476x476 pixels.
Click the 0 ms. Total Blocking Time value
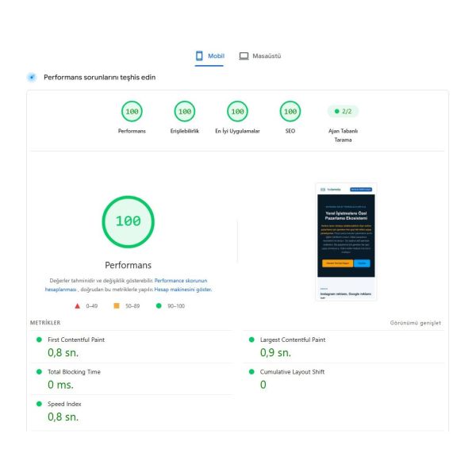click(60, 385)
